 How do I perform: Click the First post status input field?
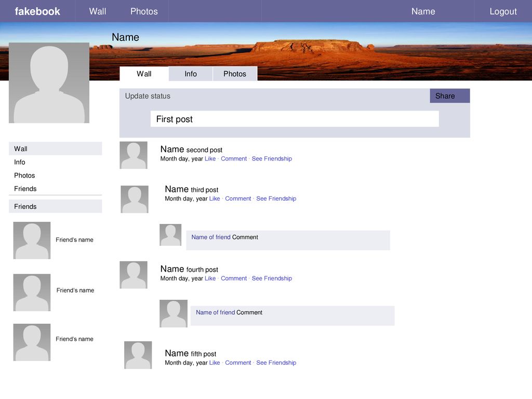pyautogui.click(x=295, y=119)
